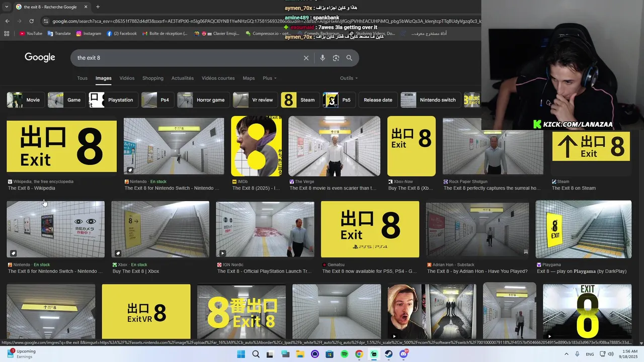Screen dimensions: 644x362
Task: Start voice search with the microphone icon
Action: click(x=323, y=58)
